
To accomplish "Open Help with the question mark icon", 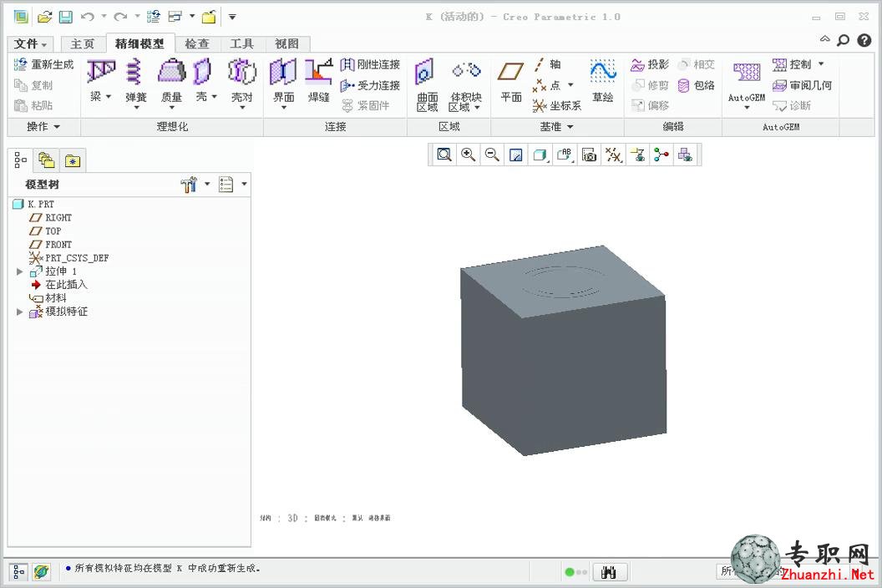I will click(864, 40).
